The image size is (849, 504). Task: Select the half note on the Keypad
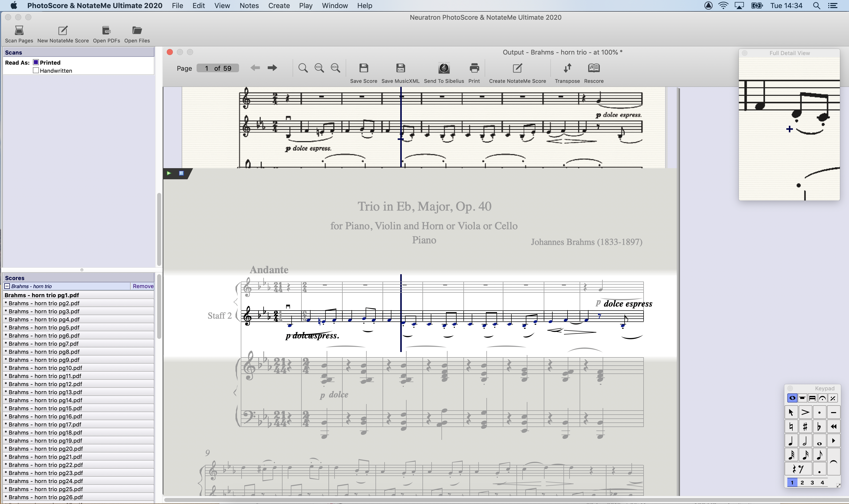point(805,441)
